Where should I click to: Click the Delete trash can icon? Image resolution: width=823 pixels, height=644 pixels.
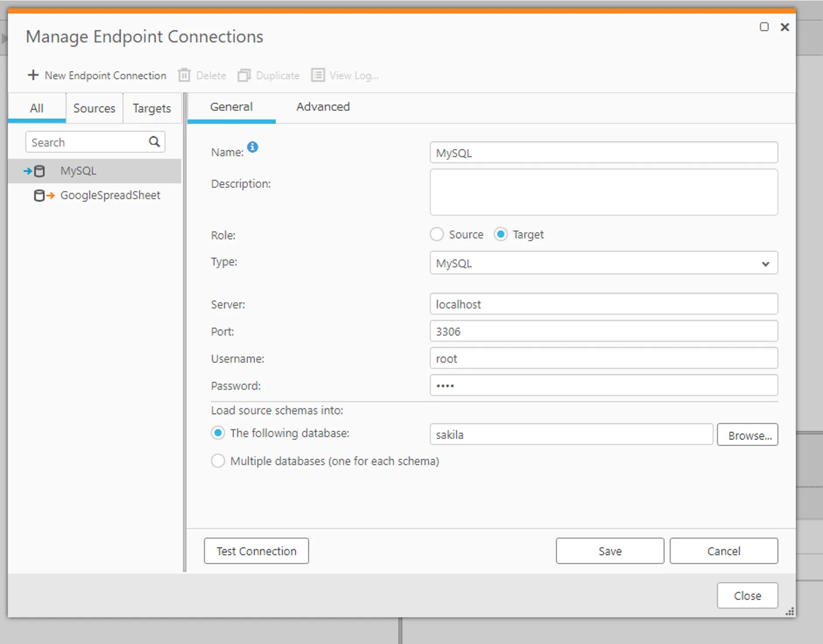pyautogui.click(x=184, y=75)
